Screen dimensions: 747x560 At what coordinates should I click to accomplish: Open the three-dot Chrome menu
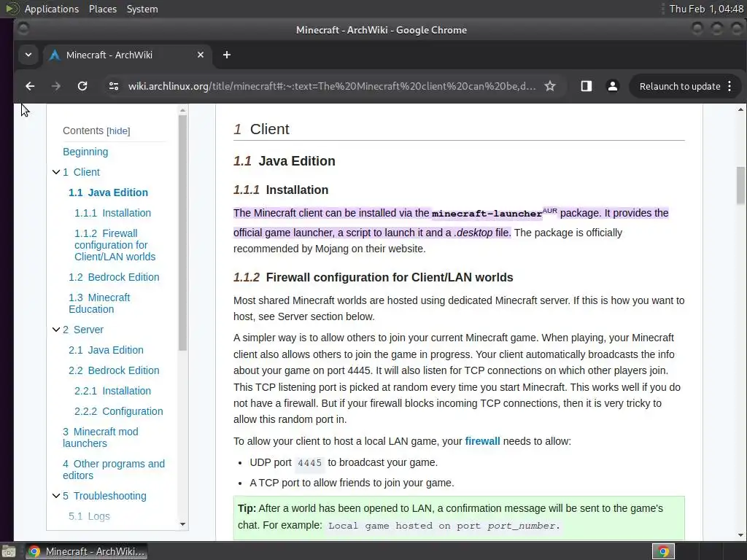click(729, 86)
